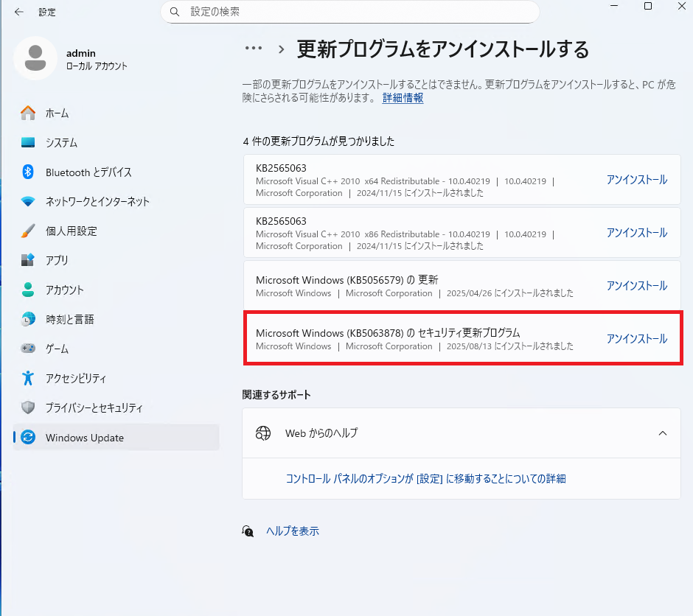This screenshot has width=693, height=616.
Task: Click the help headset icon
Action: (248, 531)
